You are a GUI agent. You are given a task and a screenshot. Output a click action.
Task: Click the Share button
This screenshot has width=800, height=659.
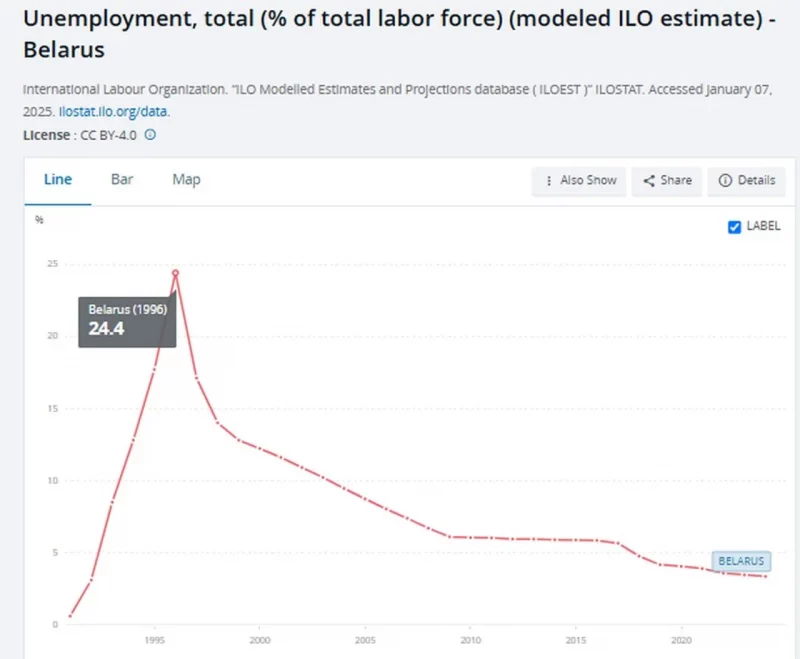pos(666,181)
